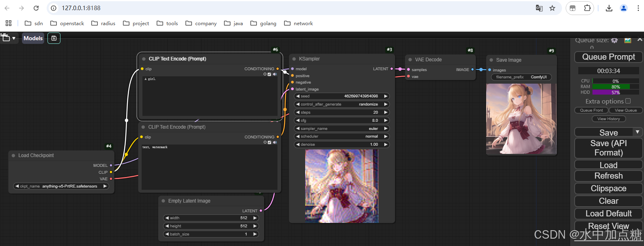Click the second extension icon left of puzzle
644x246 pixels.
[x=573, y=8]
